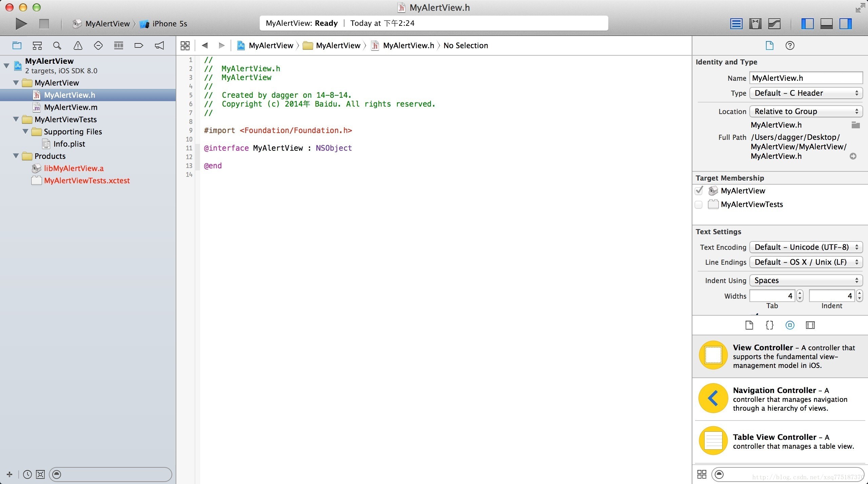Click MyAlertView.h in jump bar
This screenshot has width=868, height=484.
tap(402, 45)
